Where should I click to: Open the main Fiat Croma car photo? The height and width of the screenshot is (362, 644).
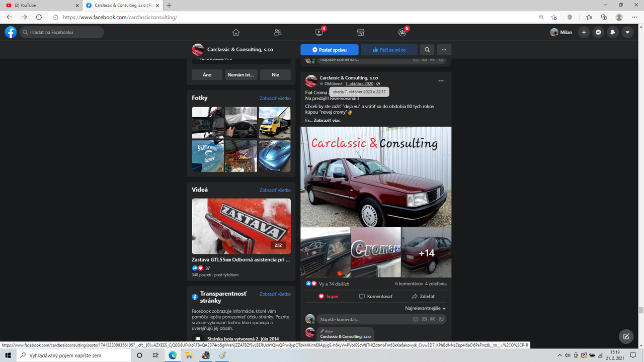pyautogui.click(x=376, y=176)
